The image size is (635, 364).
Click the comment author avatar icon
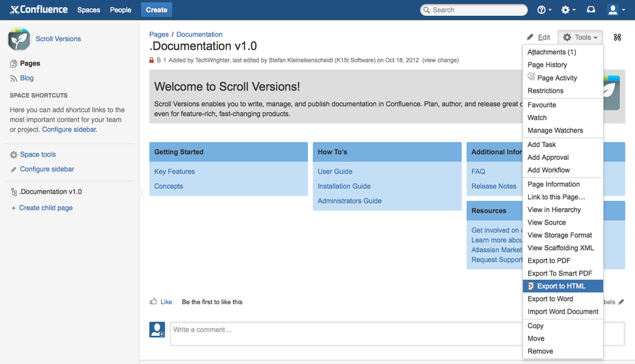click(x=157, y=330)
